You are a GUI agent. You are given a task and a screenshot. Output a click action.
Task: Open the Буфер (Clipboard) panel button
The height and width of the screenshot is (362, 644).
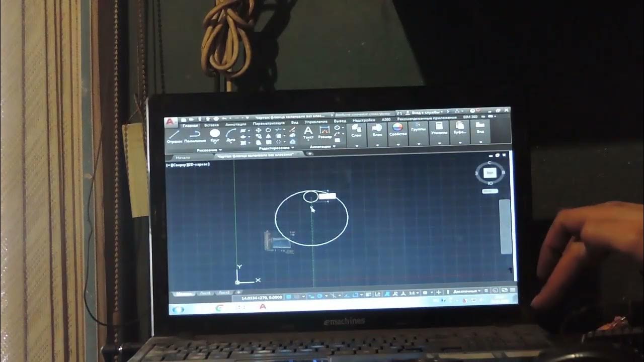459,128
